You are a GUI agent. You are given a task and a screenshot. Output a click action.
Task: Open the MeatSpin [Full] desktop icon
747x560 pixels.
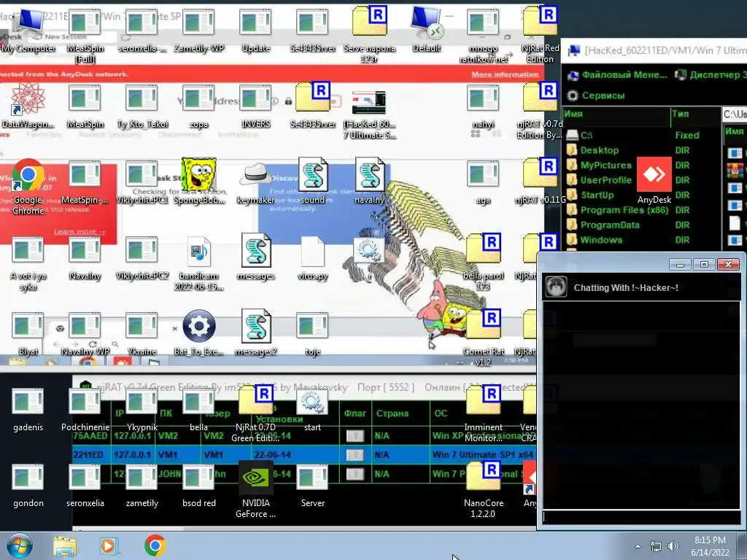85,36
